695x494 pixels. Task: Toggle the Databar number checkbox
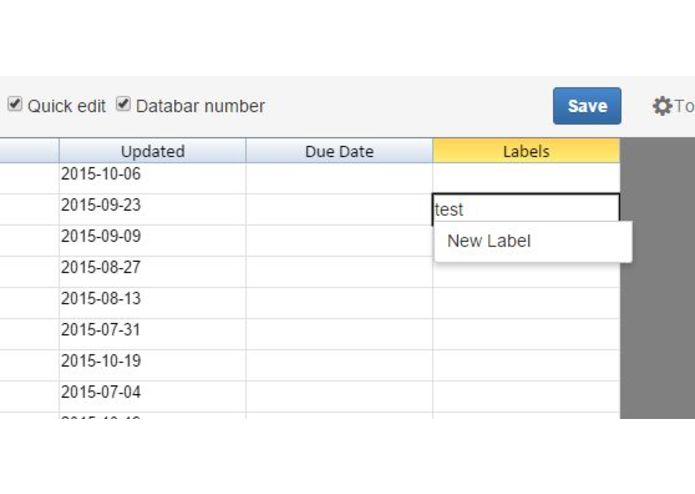[123, 105]
